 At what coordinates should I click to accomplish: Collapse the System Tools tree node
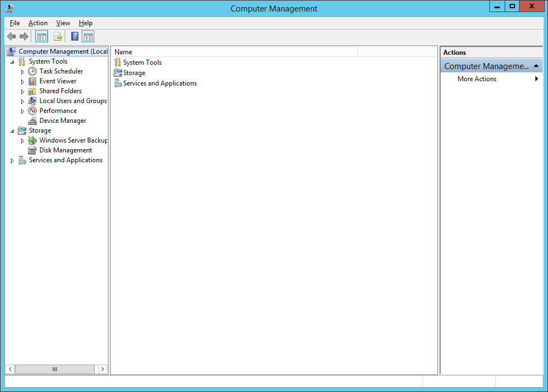pos(12,62)
